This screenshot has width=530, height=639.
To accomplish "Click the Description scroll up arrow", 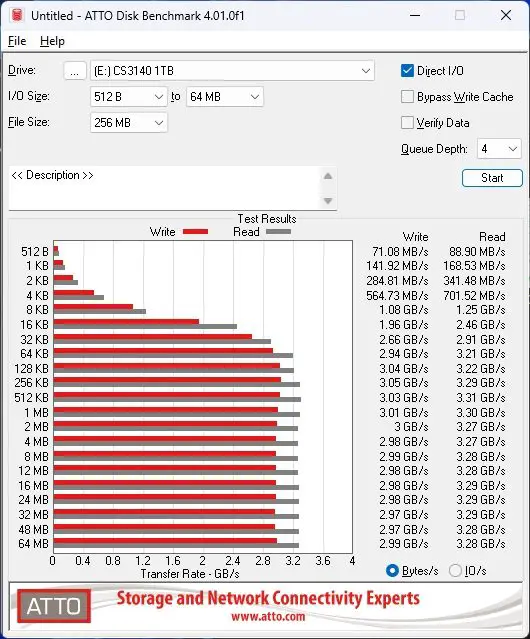I will (x=328, y=176).
